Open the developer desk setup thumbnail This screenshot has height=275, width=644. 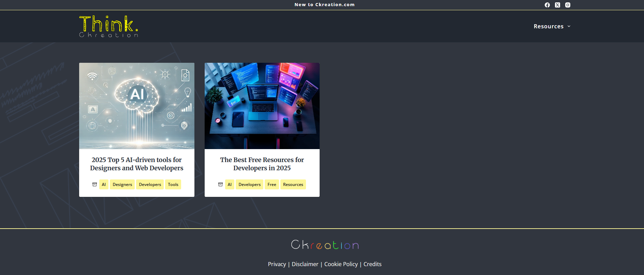(x=262, y=106)
